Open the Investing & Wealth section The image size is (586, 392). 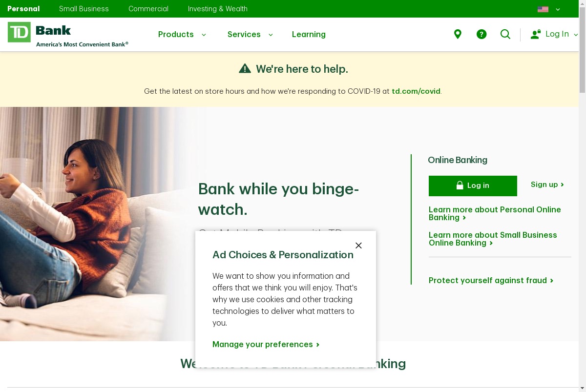218,9
